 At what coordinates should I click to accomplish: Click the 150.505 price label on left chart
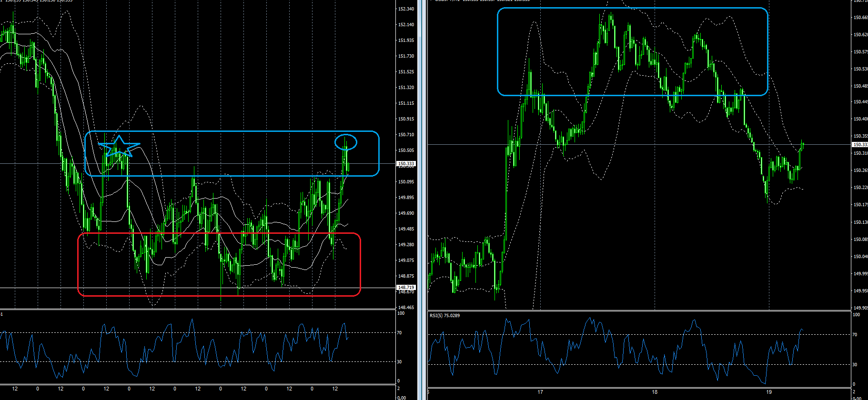click(x=406, y=150)
